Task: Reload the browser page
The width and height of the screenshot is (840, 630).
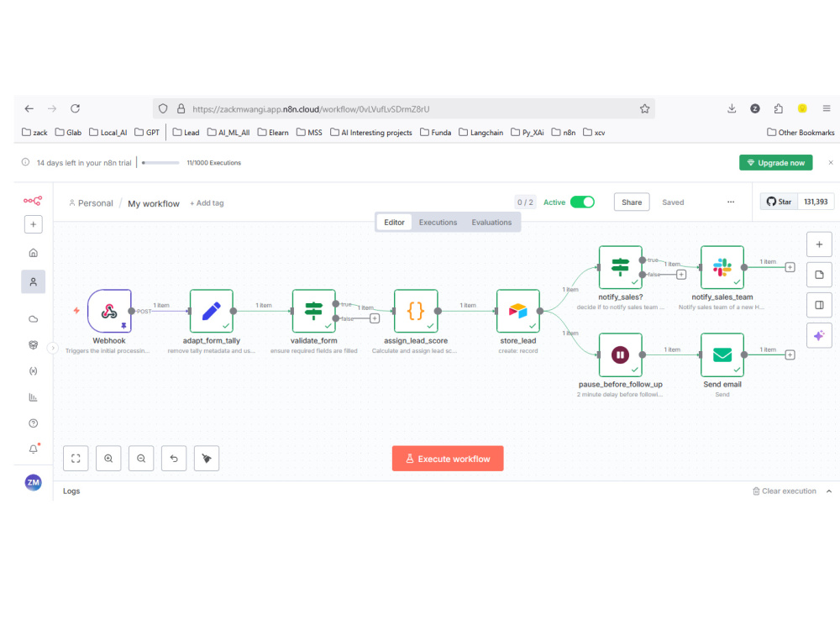Action: (75, 108)
